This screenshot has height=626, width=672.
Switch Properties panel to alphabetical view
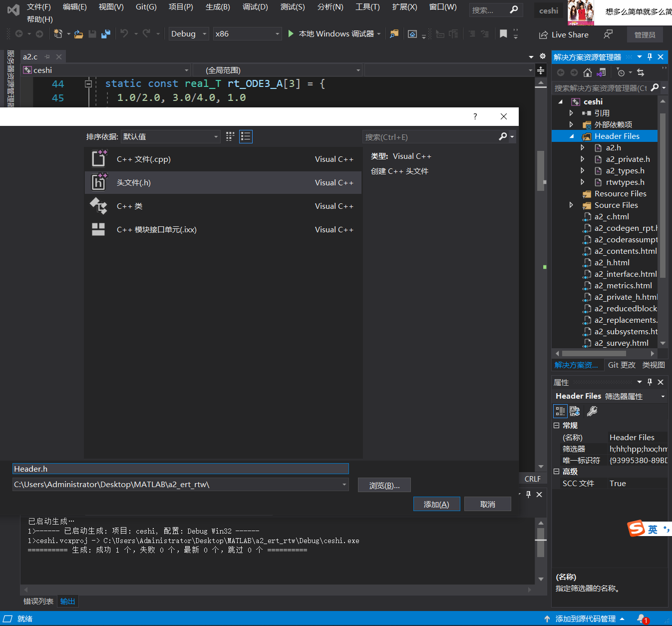pos(575,411)
